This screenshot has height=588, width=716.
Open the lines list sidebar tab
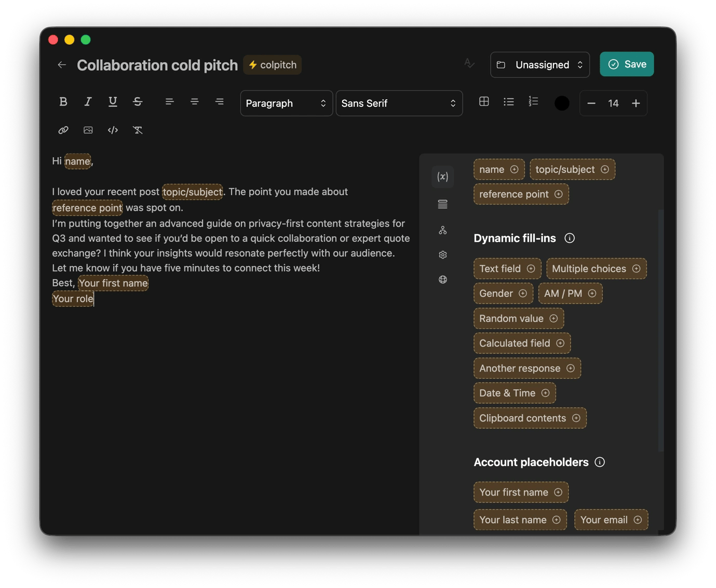(x=442, y=204)
